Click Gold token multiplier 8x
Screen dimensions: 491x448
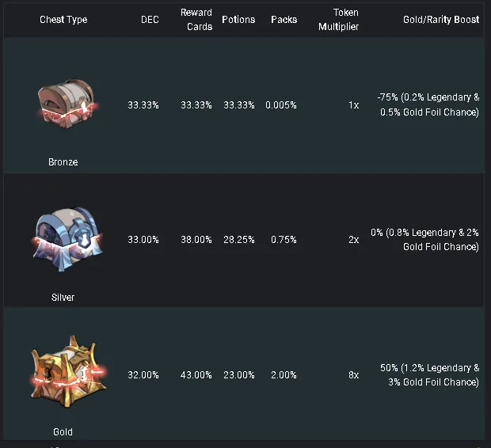tap(354, 374)
